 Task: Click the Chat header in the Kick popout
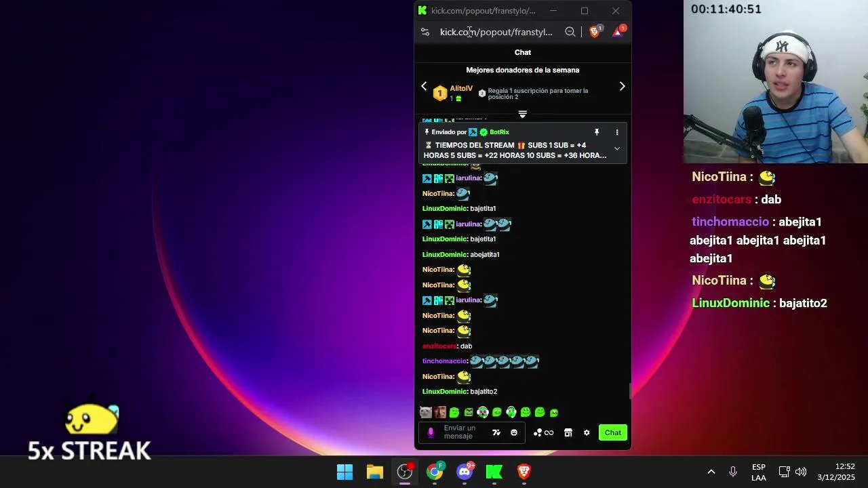523,52
